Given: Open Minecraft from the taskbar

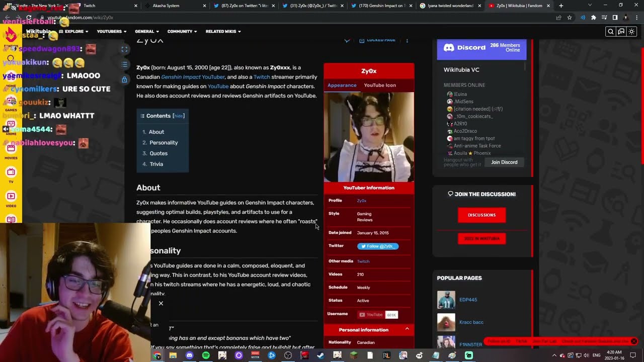Looking at the screenshot, I should point(354,355).
